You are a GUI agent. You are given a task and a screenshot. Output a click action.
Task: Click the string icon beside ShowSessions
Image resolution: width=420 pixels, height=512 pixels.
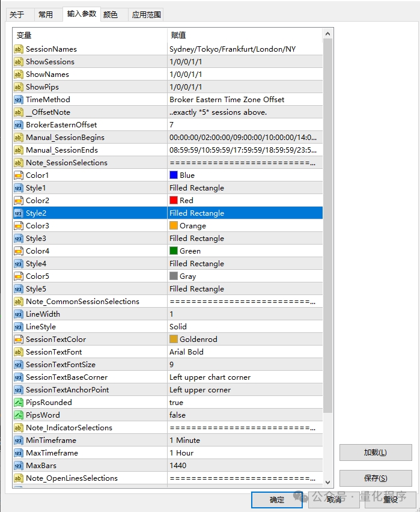point(18,62)
